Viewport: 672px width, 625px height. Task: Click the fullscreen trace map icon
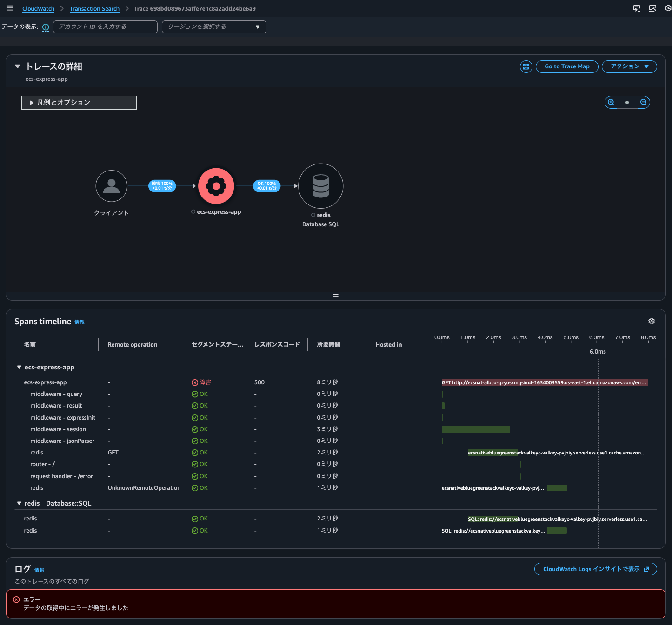526,66
